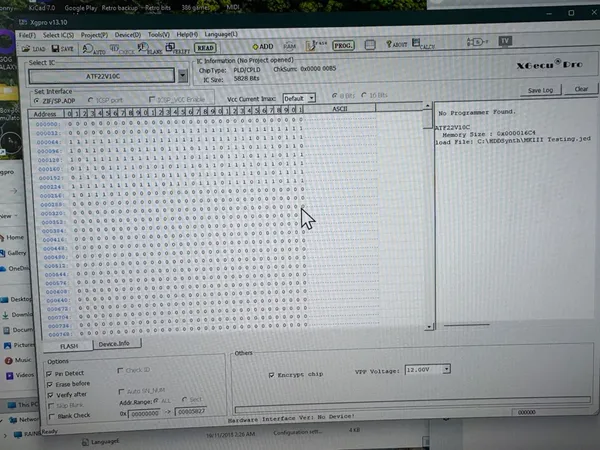Uncheck the Erase before option
Image resolution: width=600 pixels, height=450 pixels.
(x=50, y=384)
